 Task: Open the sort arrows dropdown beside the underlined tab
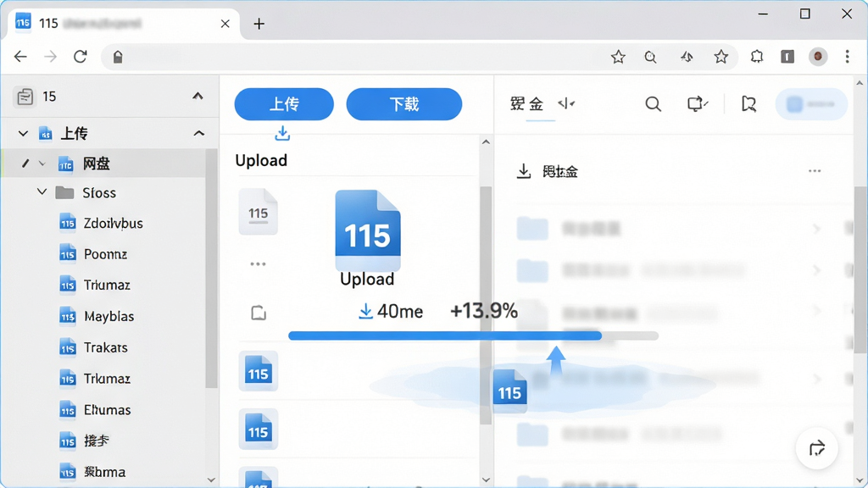[x=566, y=103]
